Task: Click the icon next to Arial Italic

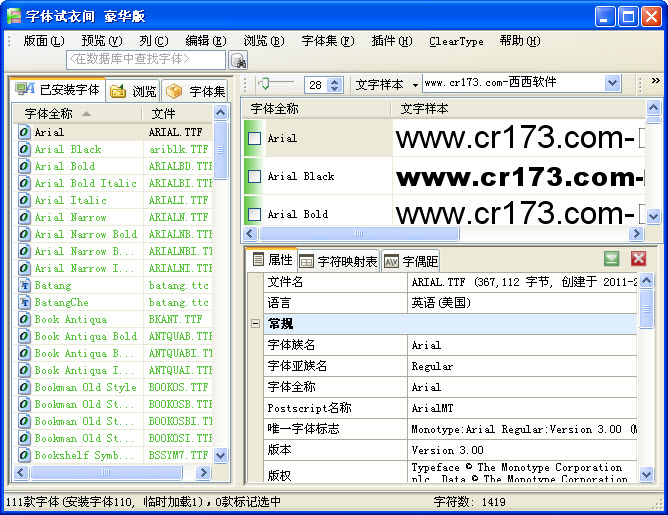Action: point(24,200)
